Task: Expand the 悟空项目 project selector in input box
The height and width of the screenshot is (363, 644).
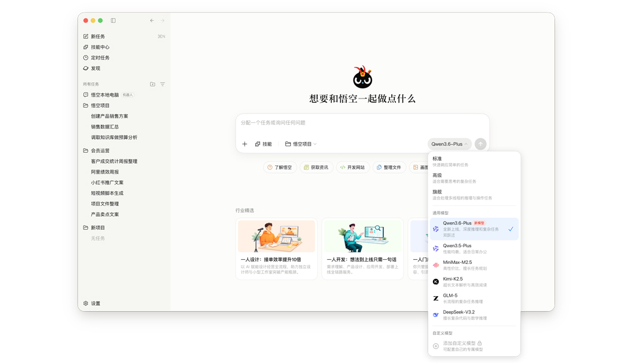Action: point(301,144)
